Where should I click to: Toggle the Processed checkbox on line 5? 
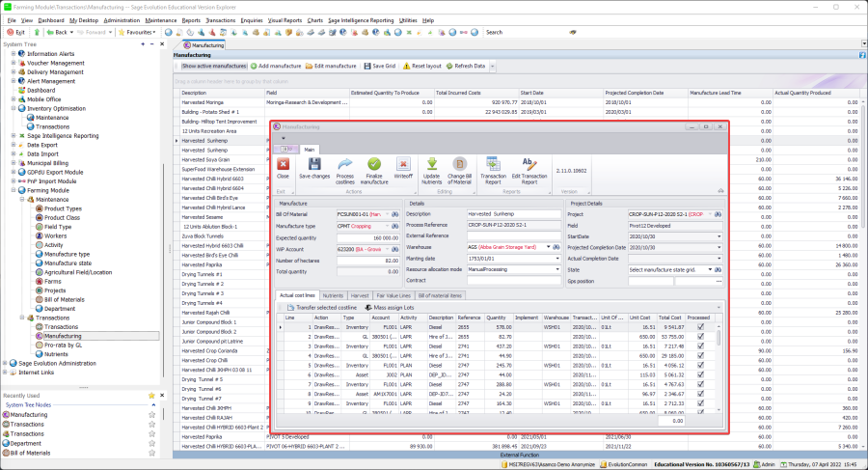point(700,365)
